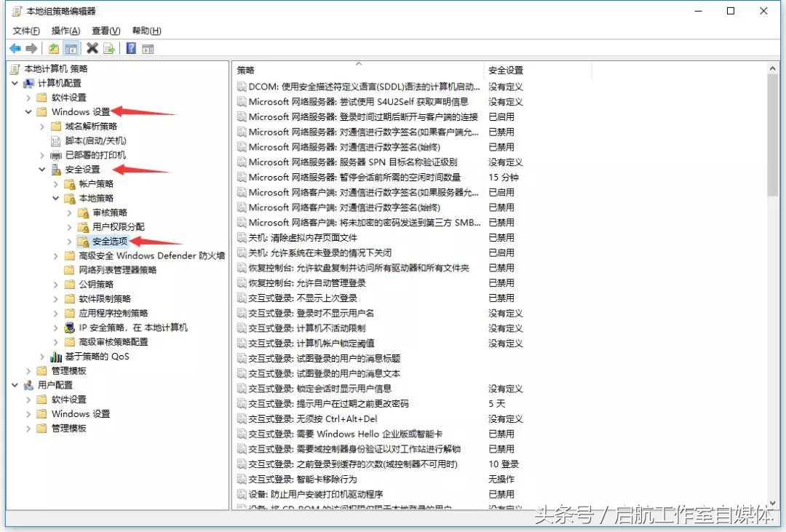Screen dimensions: 786x532
Task: Collapse the 本地策略 tree node
Action: 55,198
